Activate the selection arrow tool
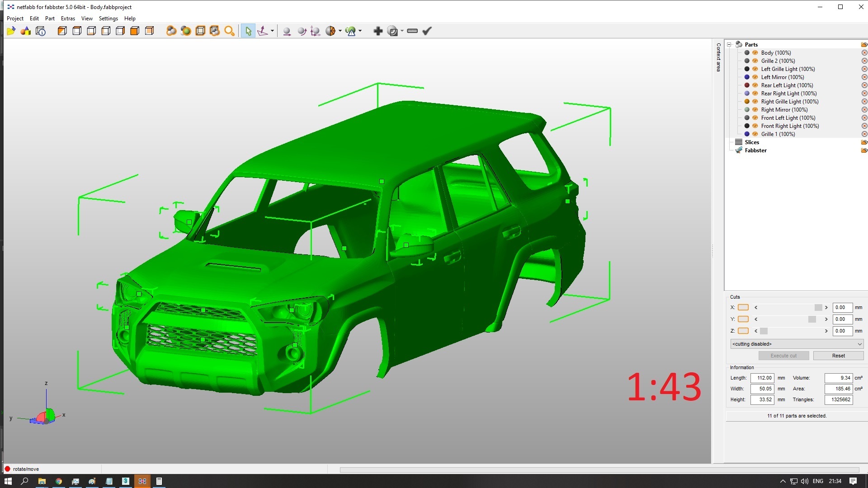Image resolution: width=868 pixels, height=488 pixels. pyautogui.click(x=248, y=31)
